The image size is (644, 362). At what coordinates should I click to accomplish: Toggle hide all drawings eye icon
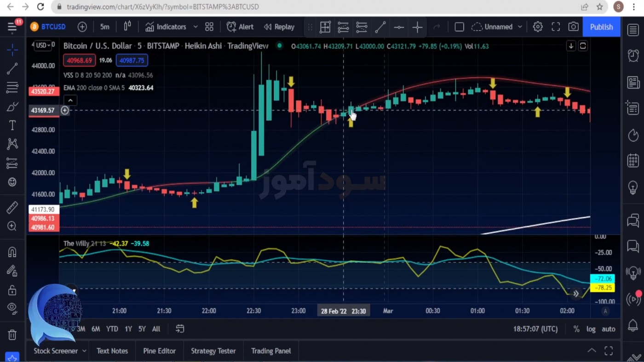[x=12, y=307]
